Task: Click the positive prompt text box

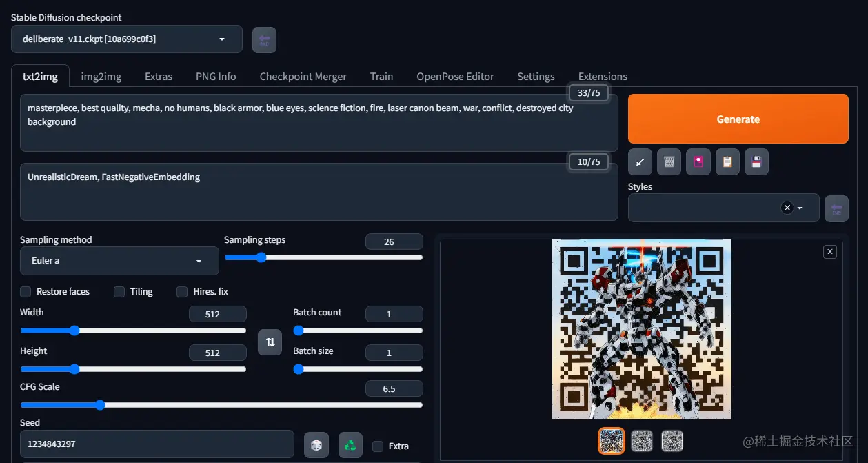Action: (x=319, y=123)
